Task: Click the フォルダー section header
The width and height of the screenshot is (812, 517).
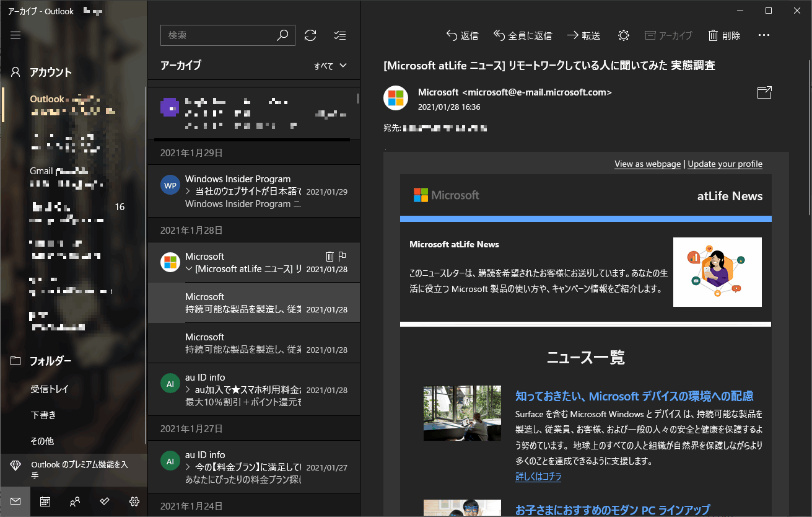Action: pos(51,361)
